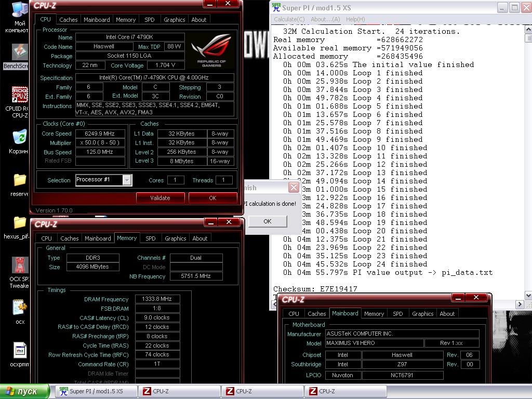
Task: Open SPD tab in the CPU-Z Memory window
Action: click(x=150, y=238)
